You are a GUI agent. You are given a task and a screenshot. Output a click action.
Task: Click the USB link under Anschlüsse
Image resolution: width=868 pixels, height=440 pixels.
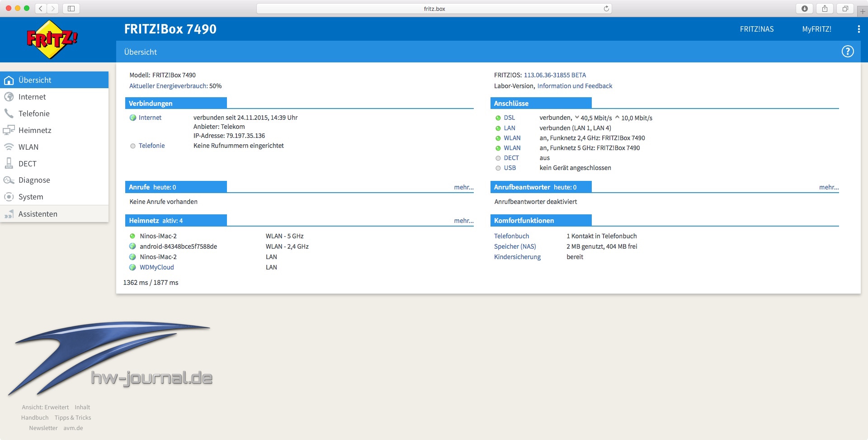coord(510,168)
